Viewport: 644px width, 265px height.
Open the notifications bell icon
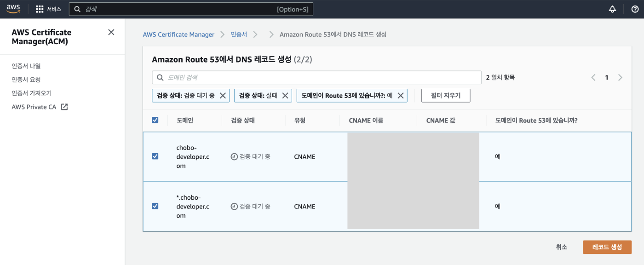[x=612, y=9]
